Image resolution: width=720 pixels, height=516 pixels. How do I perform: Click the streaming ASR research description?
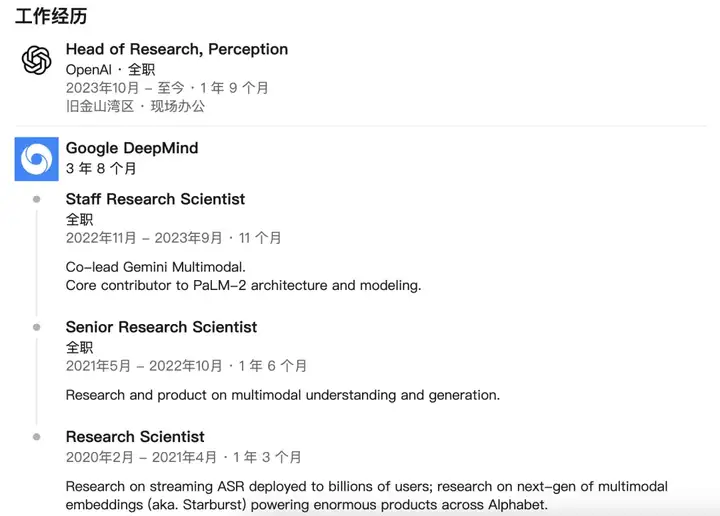tap(366, 495)
